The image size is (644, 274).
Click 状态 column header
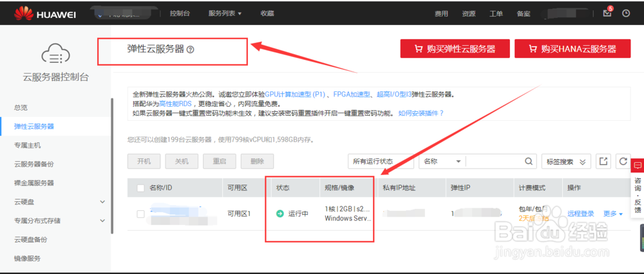[283, 188]
